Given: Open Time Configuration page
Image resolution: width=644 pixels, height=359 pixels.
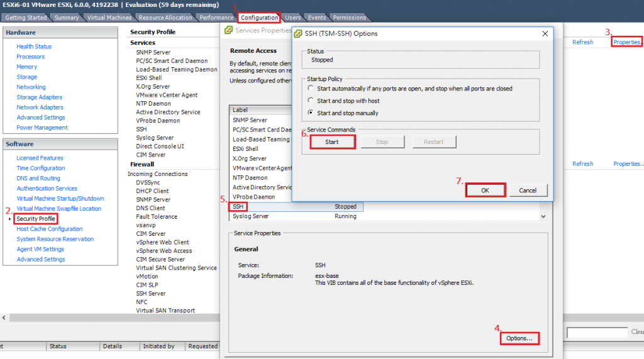Looking at the screenshot, I should (41, 168).
